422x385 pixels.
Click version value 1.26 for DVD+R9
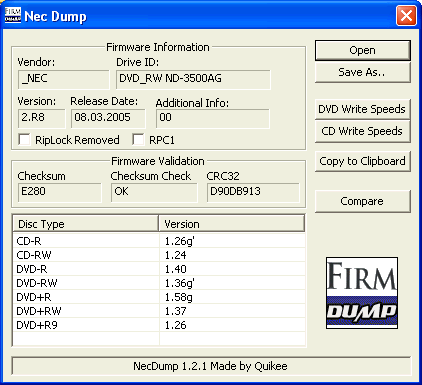[x=176, y=325]
